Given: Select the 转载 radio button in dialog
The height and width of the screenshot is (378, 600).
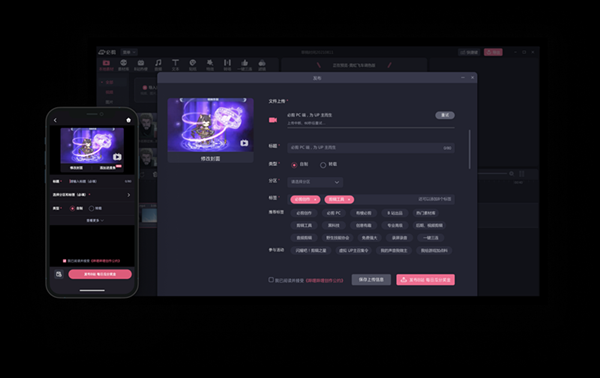Looking at the screenshot, I should coord(323,165).
